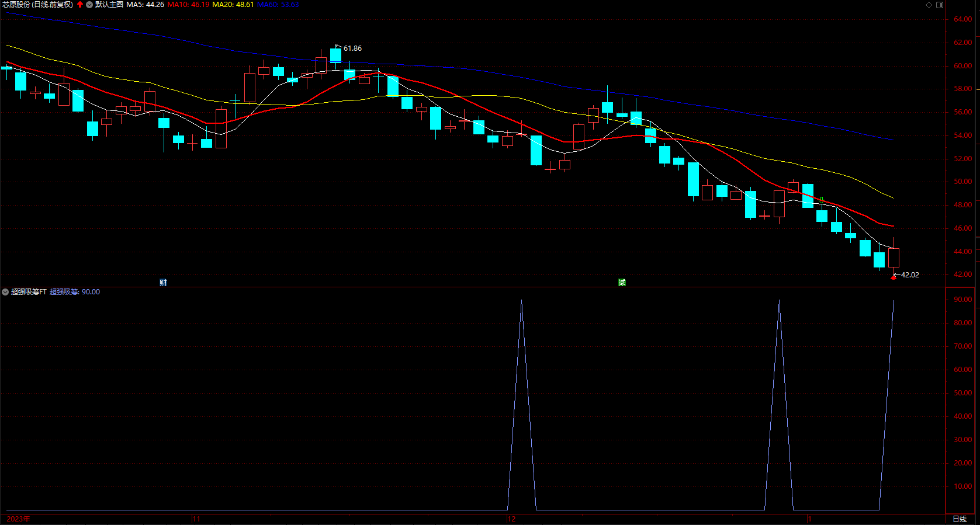Click the MA10: 46.19 value
The width and height of the screenshot is (980, 525).
pyautogui.click(x=188, y=5)
